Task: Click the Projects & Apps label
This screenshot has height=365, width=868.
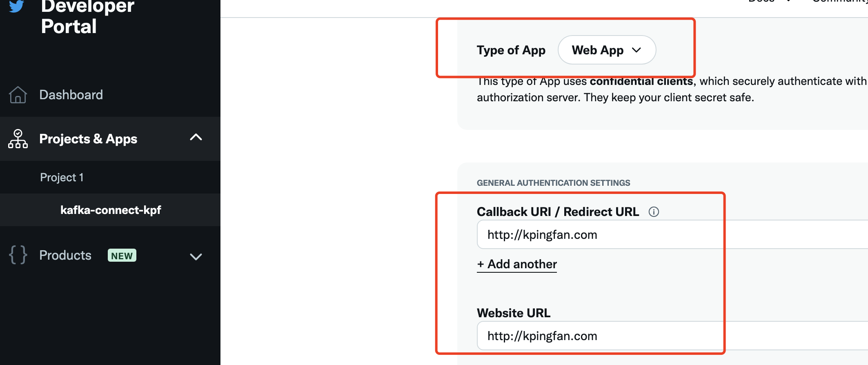Action: 88,139
